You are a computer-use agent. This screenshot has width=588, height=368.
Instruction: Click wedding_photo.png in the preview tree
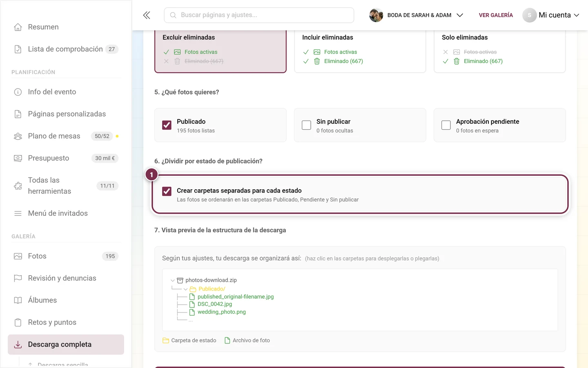point(222,312)
